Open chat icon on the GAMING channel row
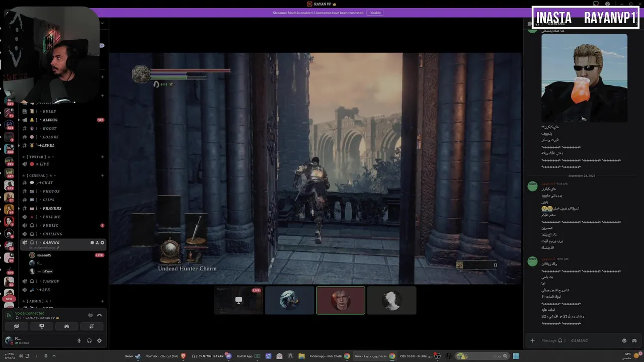644x362 pixels. pyautogui.click(x=92, y=243)
